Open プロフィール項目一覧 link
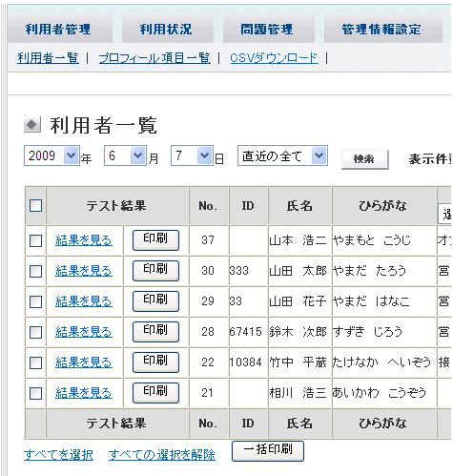The width and height of the screenshot is (453, 476). tap(154, 58)
